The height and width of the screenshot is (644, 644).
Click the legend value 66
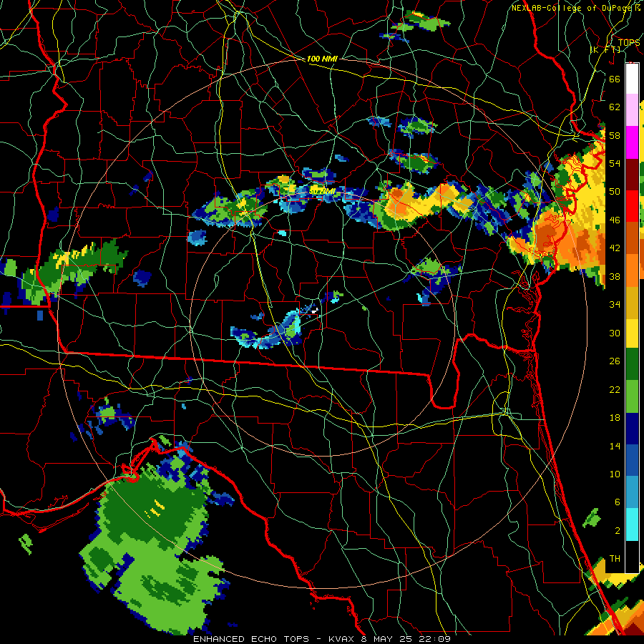tap(615, 79)
